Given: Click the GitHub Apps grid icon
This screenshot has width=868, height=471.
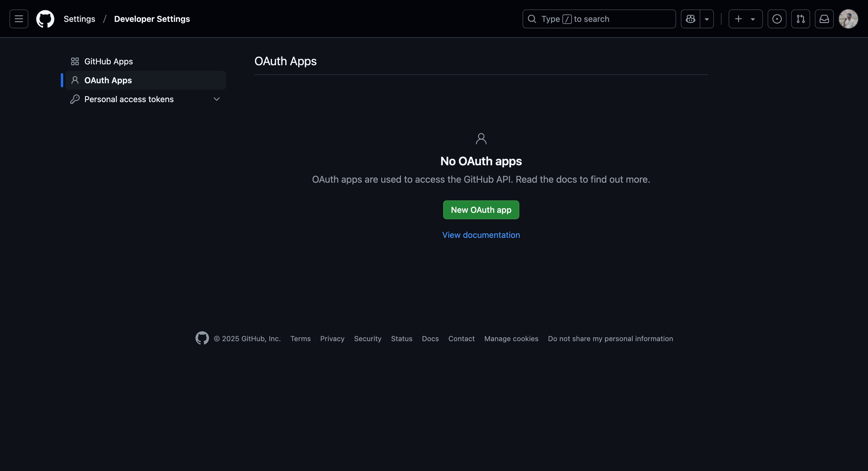Looking at the screenshot, I should [75, 61].
